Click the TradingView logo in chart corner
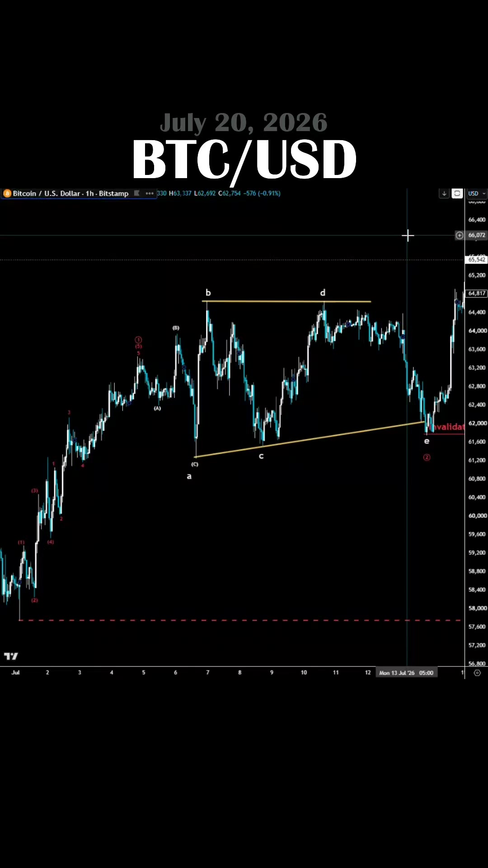Viewport: 488px width, 868px height. (11, 656)
